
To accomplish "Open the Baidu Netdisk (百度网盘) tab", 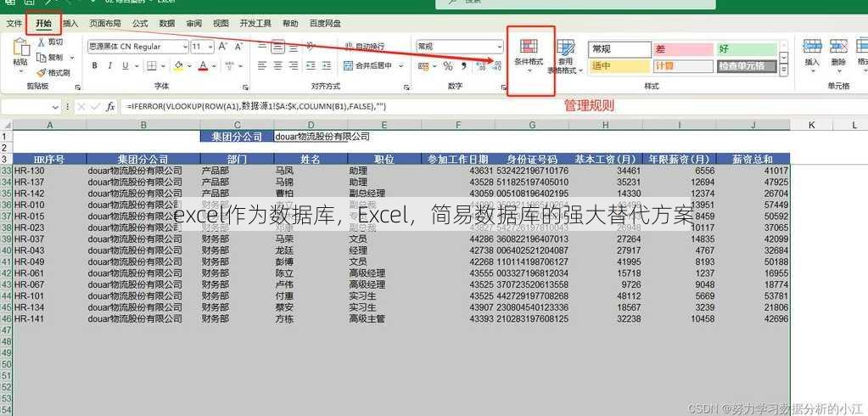I will point(325,23).
